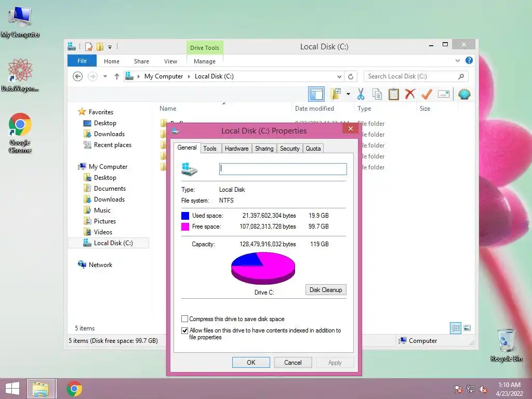Image resolution: width=532 pixels, height=399 pixels.
Task: Click the My Computer breadcrumb arrow
Action: pos(189,77)
